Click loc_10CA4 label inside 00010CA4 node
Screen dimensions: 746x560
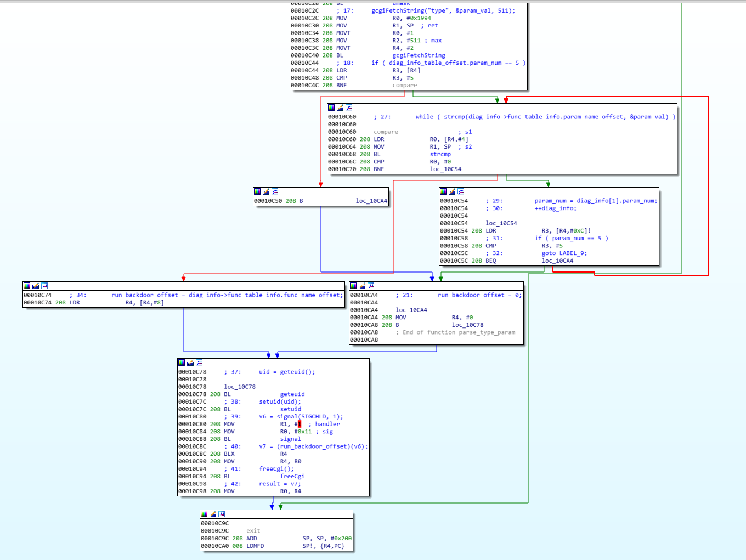pyautogui.click(x=411, y=310)
